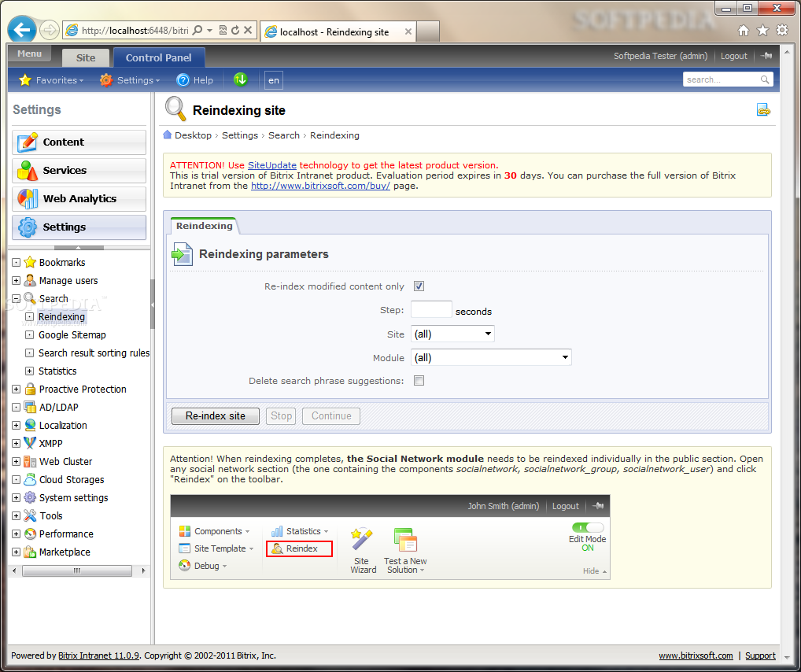The width and height of the screenshot is (801, 672).
Task: Open the Web Analytics section
Action: coord(79,199)
